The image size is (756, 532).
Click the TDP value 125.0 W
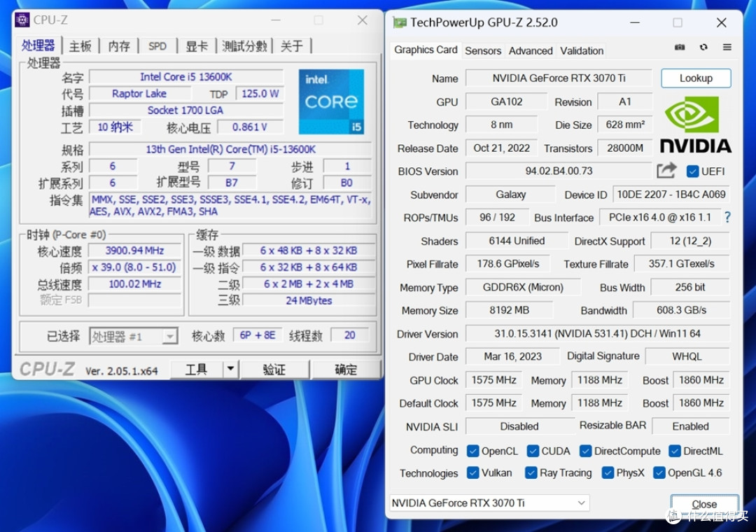click(260, 94)
